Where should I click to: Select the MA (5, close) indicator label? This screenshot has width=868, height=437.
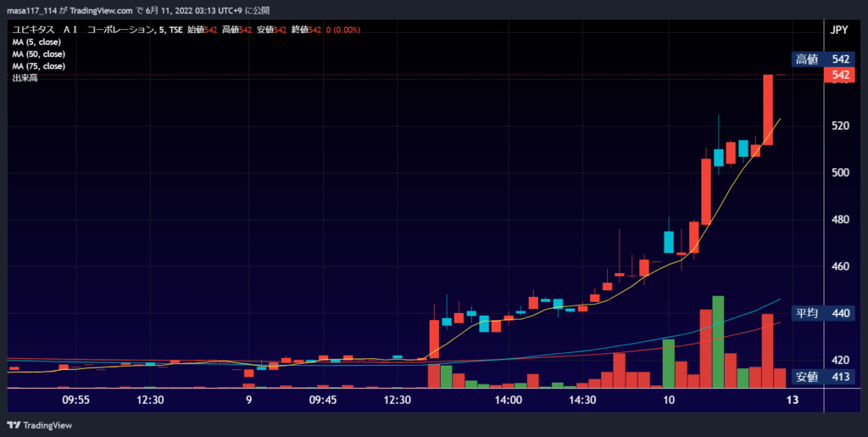pos(36,42)
